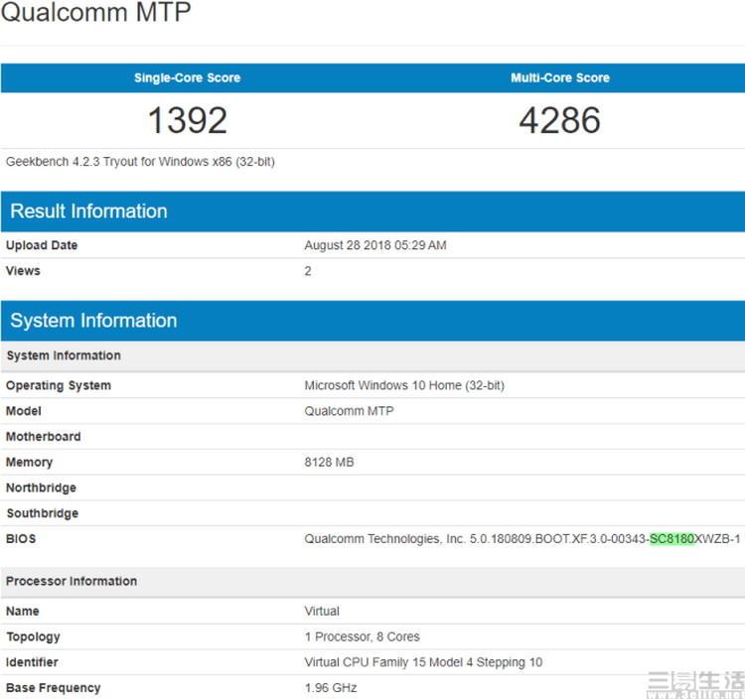Click the multi-core score value 4286
The width and height of the screenshot is (745, 700).
pos(560,120)
